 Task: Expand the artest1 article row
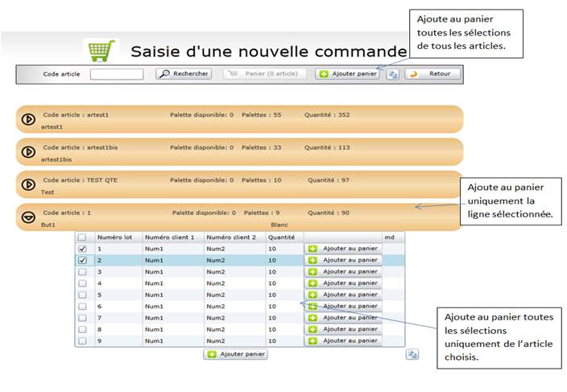[x=27, y=119]
